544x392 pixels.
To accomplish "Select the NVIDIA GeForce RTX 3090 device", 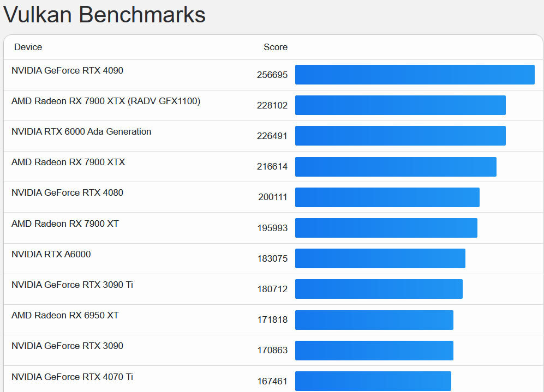I will pyautogui.click(x=67, y=346).
